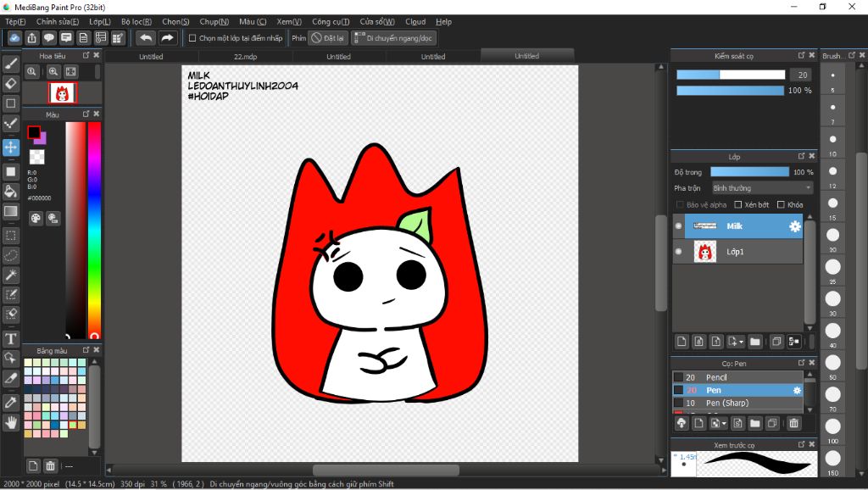Enable the 'Khóa' lock checkbox
The width and height of the screenshot is (868, 490).
(x=781, y=205)
